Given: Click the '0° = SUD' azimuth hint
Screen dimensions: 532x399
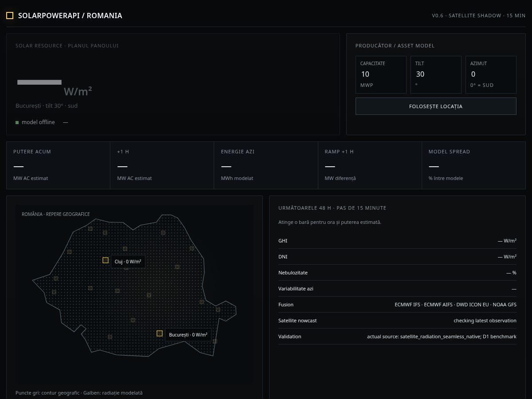Looking at the screenshot, I should 482,85.
